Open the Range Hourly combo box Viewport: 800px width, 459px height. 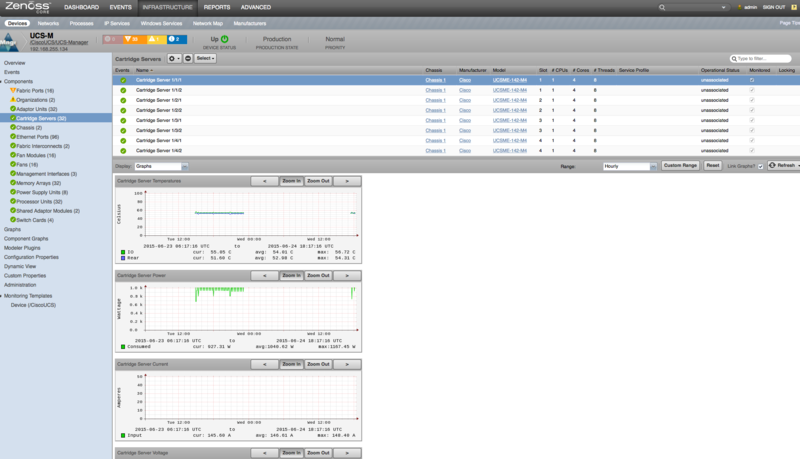630,166
